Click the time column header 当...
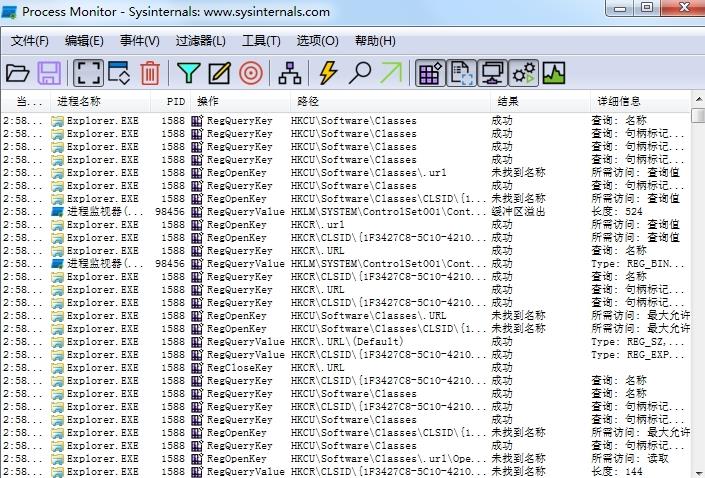 [x=25, y=101]
